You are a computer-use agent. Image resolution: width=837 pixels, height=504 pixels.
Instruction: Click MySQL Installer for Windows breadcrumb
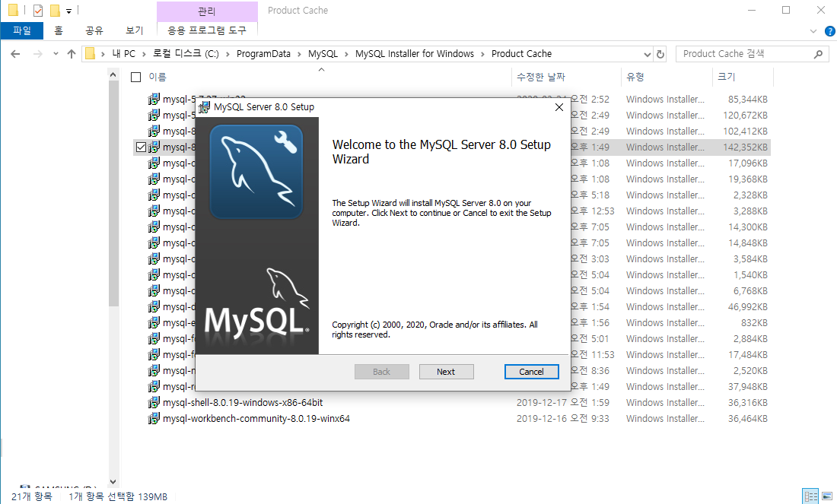point(415,54)
